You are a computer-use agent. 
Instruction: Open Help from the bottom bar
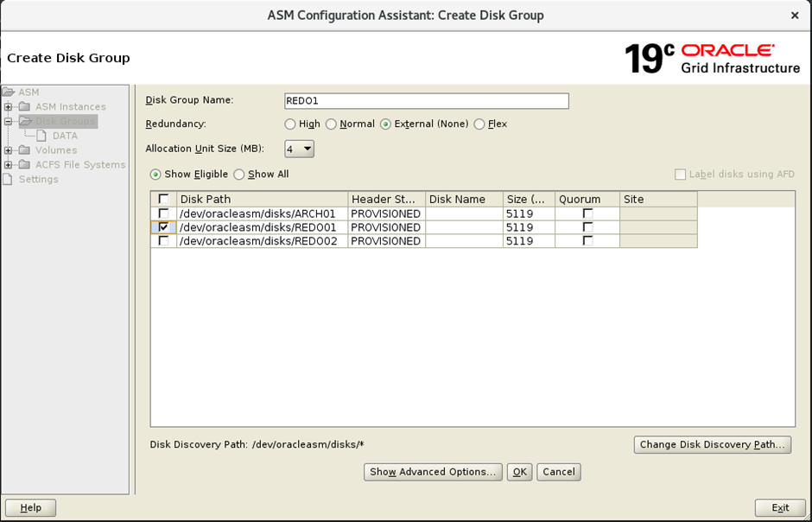pos(30,508)
